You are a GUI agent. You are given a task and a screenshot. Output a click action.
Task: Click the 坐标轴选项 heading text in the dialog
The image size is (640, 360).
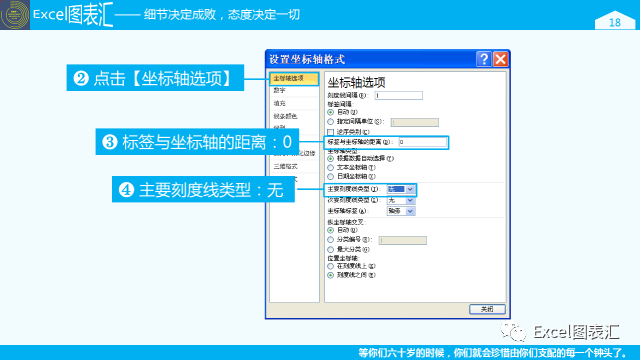coord(356,82)
